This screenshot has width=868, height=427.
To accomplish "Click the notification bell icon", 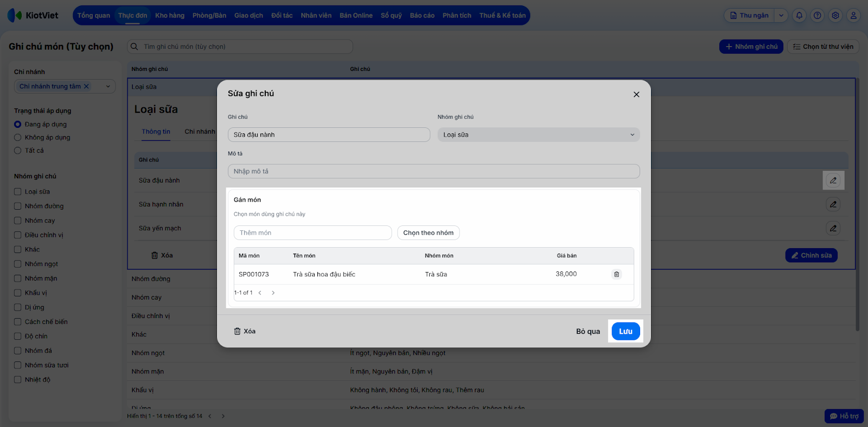I will coord(799,16).
